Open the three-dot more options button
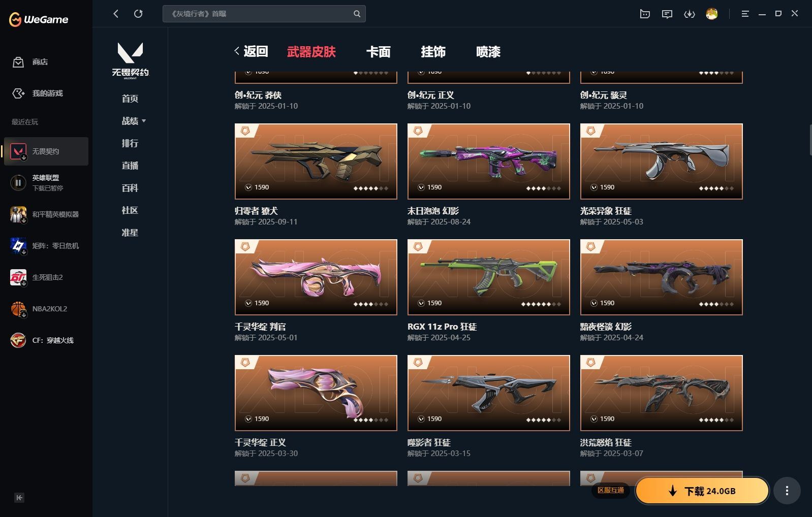Viewport: 812px width, 517px height. (x=787, y=491)
